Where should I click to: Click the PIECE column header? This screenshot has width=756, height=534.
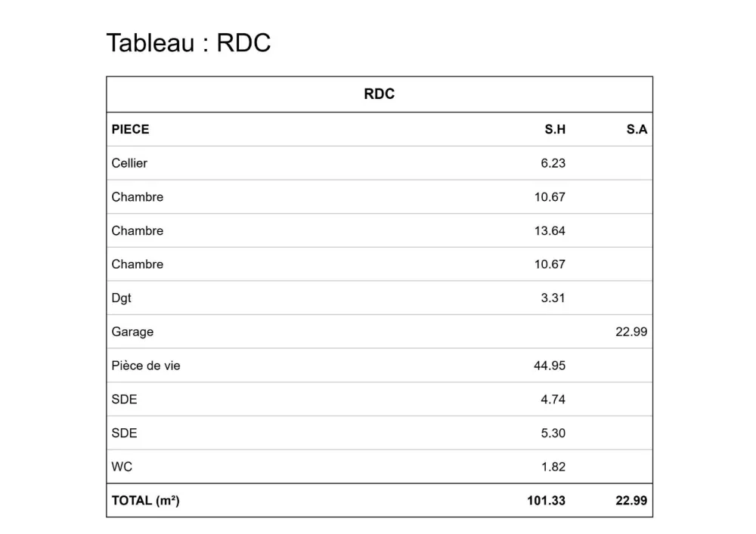click(x=130, y=129)
